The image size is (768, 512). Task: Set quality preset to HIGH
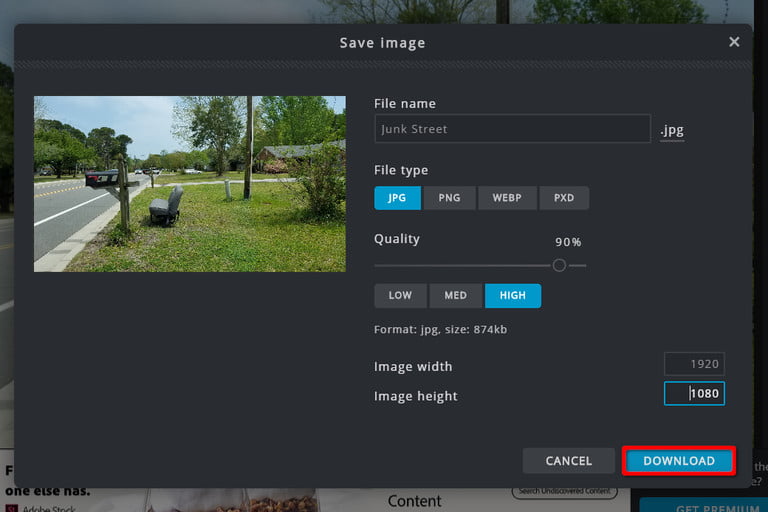(x=513, y=295)
